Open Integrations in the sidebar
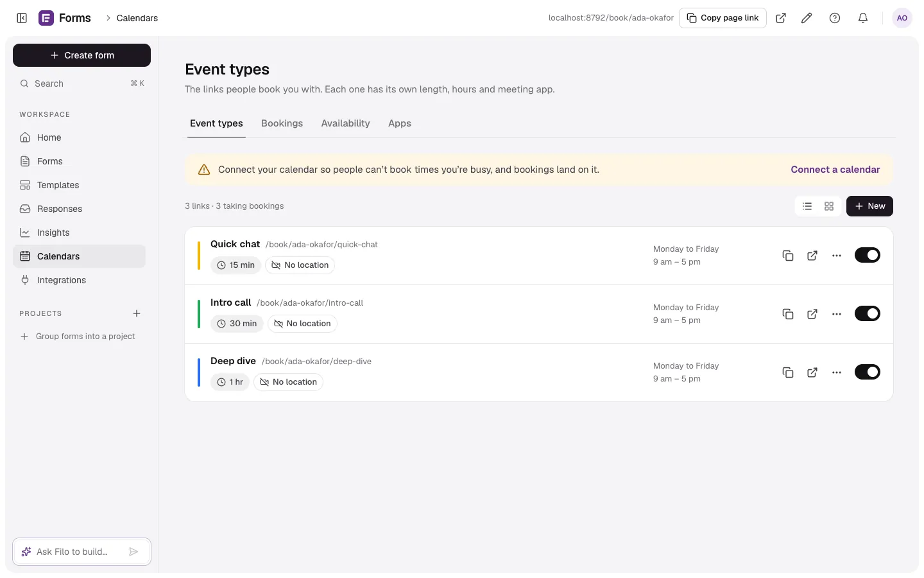This screenshot has height=578, width=924. 79,280
